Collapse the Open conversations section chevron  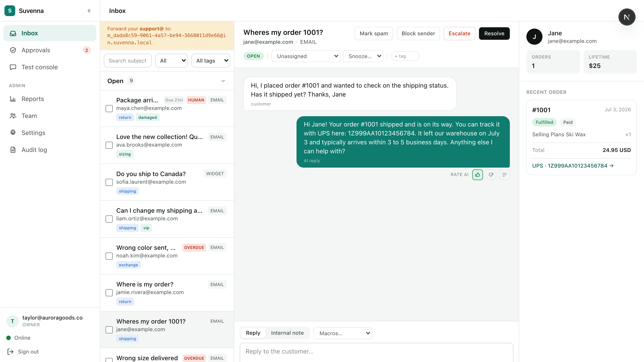tap(223, 81)
